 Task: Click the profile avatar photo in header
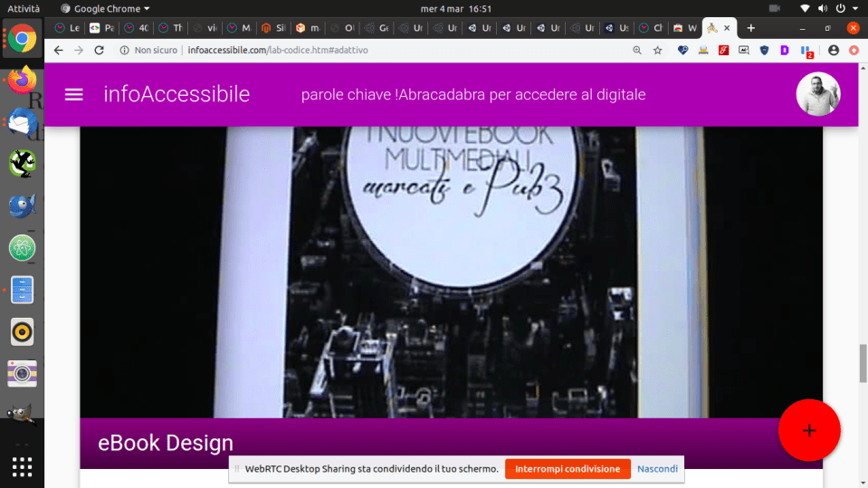[817, 94]
